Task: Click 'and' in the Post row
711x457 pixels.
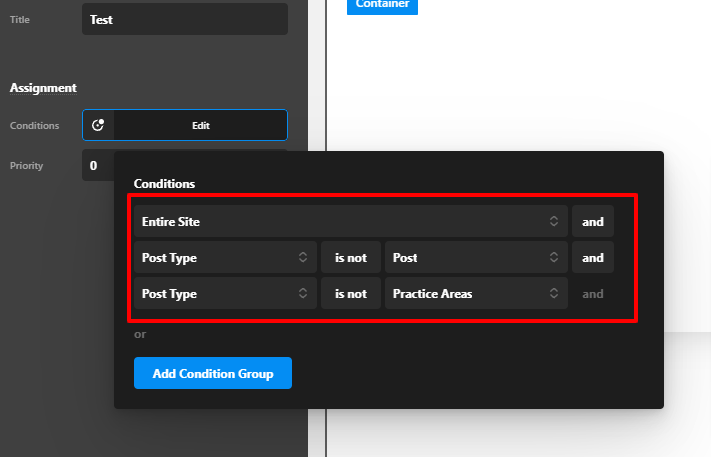Action: pyautogui.click(x=593, y=257)
